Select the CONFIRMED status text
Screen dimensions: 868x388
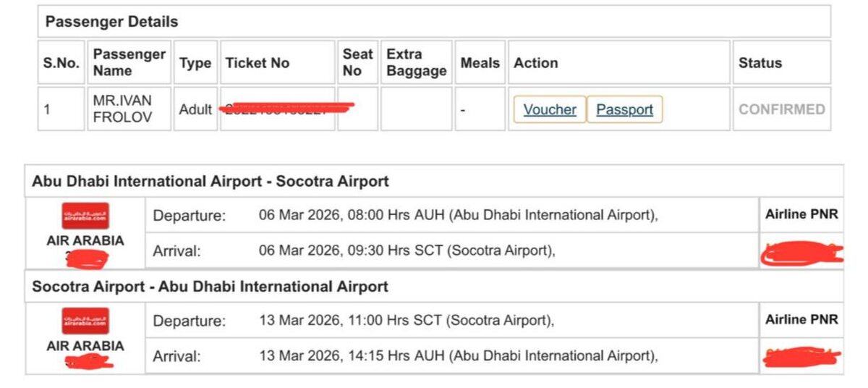[x=781, y=109]
